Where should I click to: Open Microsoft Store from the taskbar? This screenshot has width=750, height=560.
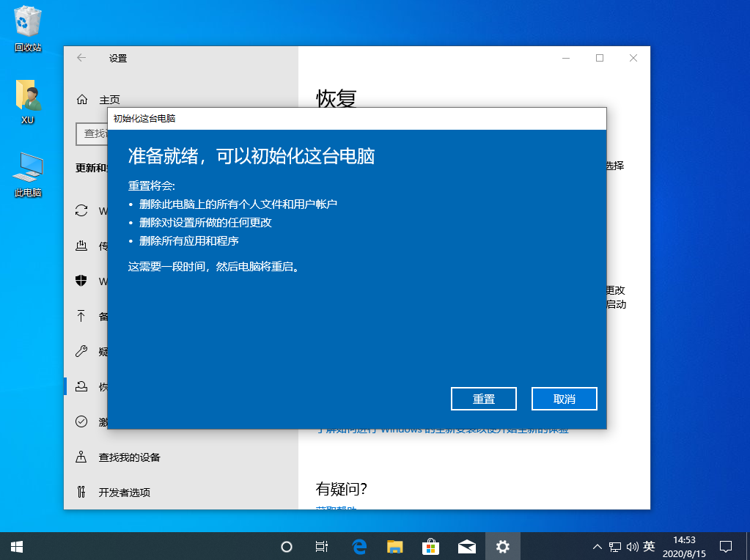(x=430, y=546)
